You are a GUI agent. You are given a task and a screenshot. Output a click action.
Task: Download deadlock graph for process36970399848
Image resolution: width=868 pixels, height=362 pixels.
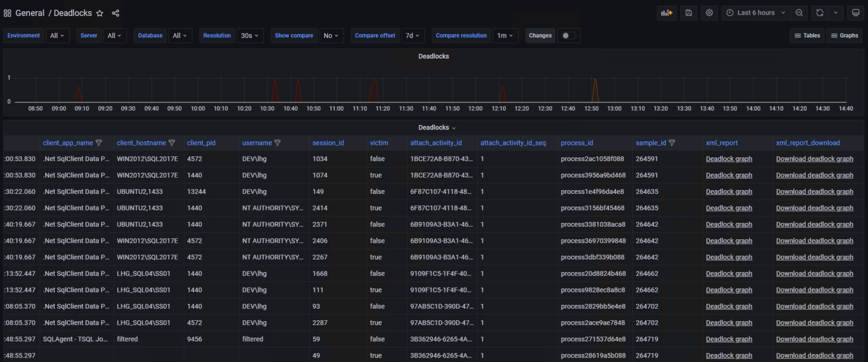coord(814,241)
